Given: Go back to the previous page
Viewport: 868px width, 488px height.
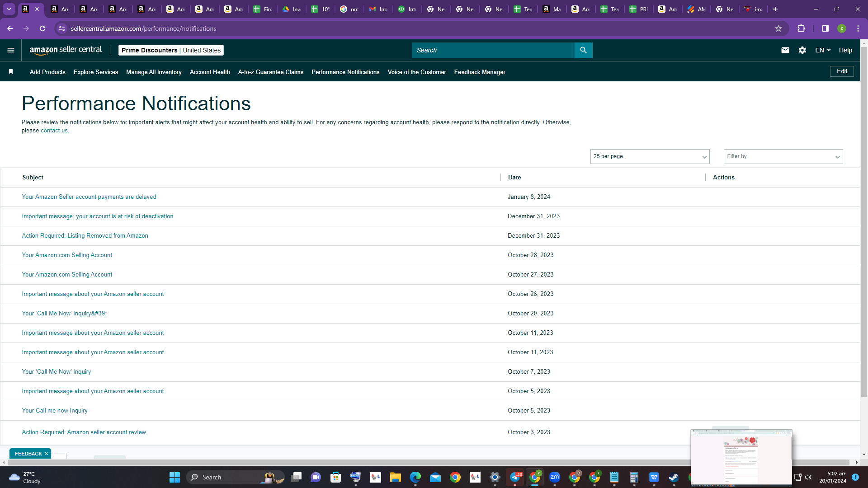Looking at the screenshot, I should (10, 28).
